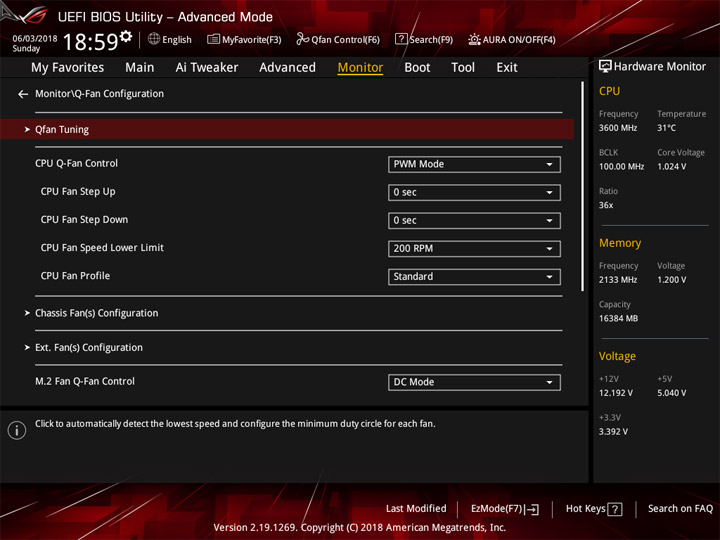Select the Monitor tab
Viewport: 720px width, 540px height.
point(360,68)
